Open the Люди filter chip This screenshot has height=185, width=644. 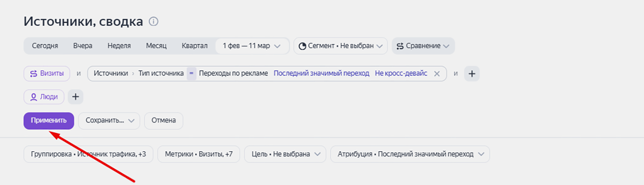click(44, 97)
